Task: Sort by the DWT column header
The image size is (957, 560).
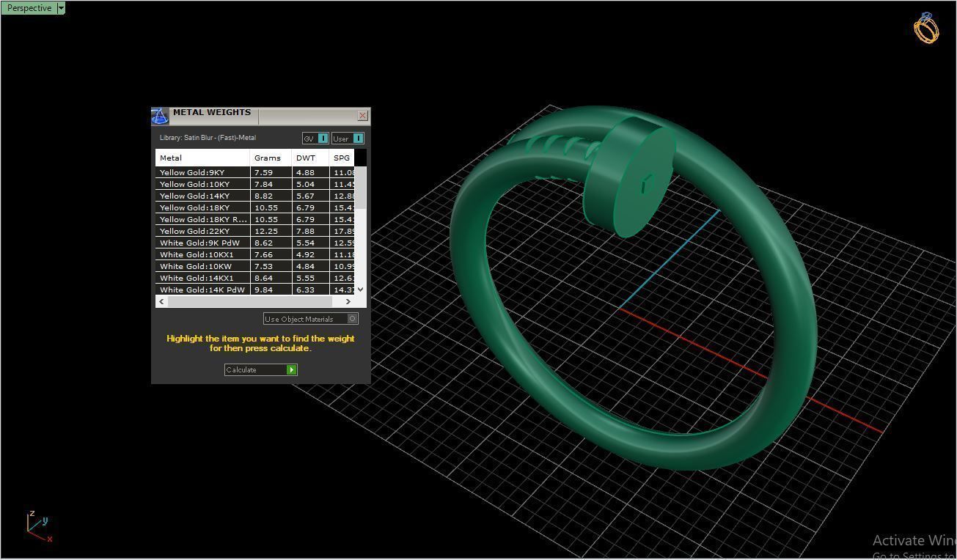Action: coord(311,158)
